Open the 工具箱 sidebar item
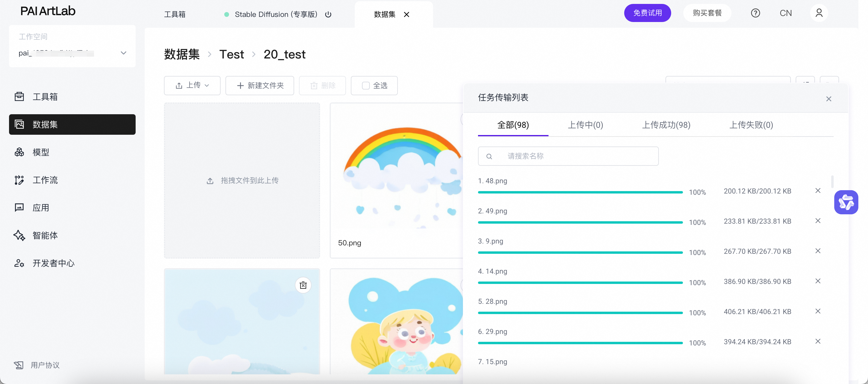 pyautogui.click(x=45, y=97)
